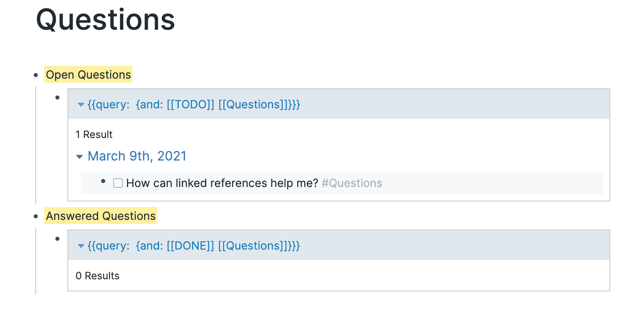Click the Questions page title
The width and height of the screenshot is (644, 309).
click(105, 19)
